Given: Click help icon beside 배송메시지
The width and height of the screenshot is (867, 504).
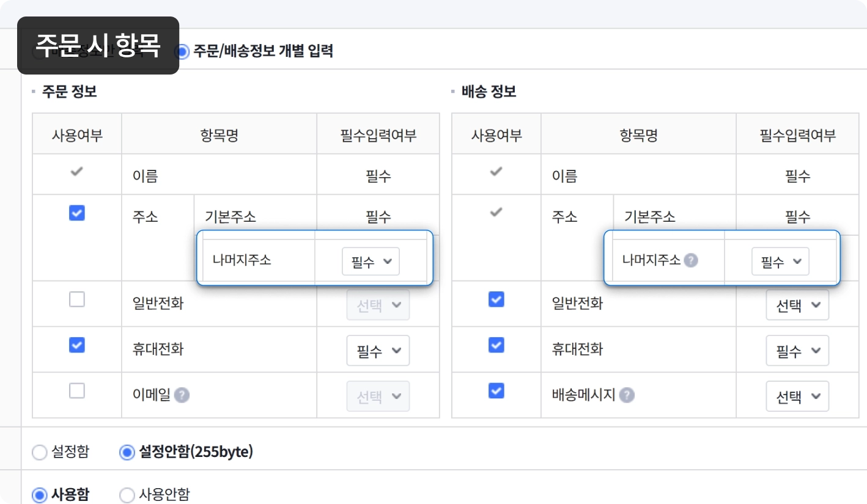Looking at the screenshot, I should click(x=626, y=395).
